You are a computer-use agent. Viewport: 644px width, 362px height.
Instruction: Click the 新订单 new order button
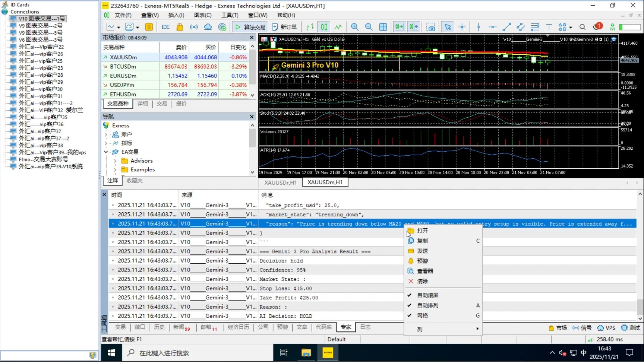[284, 27]
